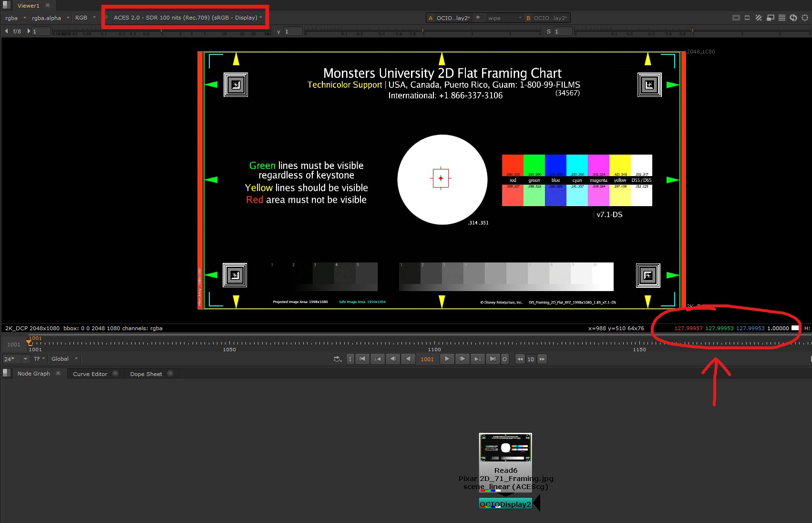Toggle the striped downrez icon
Image resolution: width=812 pixels, height=523 pixels.
point(759,18)
